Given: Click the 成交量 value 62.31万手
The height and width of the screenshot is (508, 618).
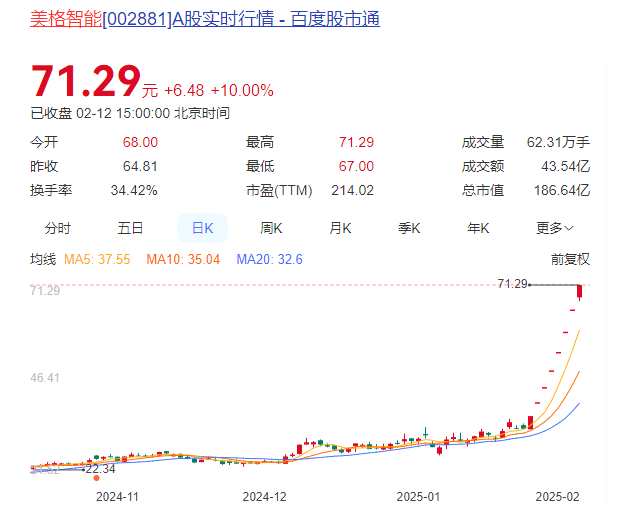Looking at the screenshot, I should tap(558, 142).
